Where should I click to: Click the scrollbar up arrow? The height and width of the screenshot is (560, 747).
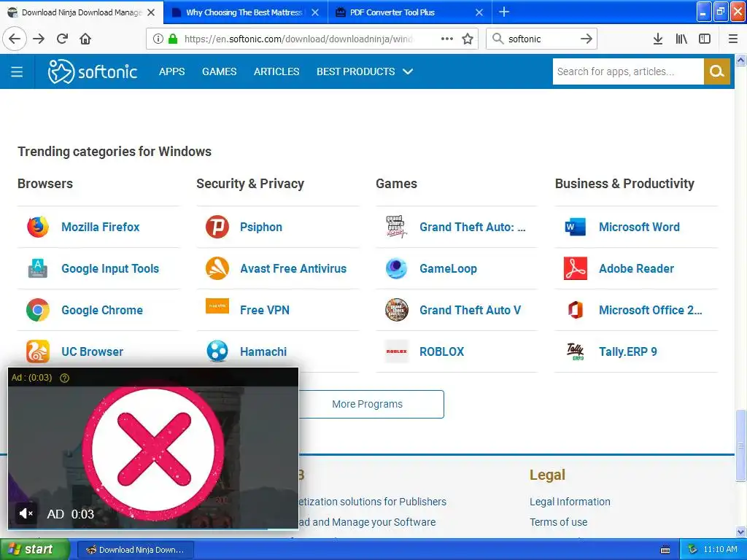(x=740, y=60)
